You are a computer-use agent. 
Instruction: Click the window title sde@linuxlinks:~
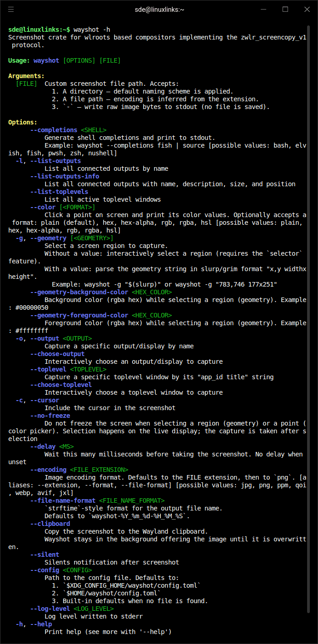pos(159,9)
